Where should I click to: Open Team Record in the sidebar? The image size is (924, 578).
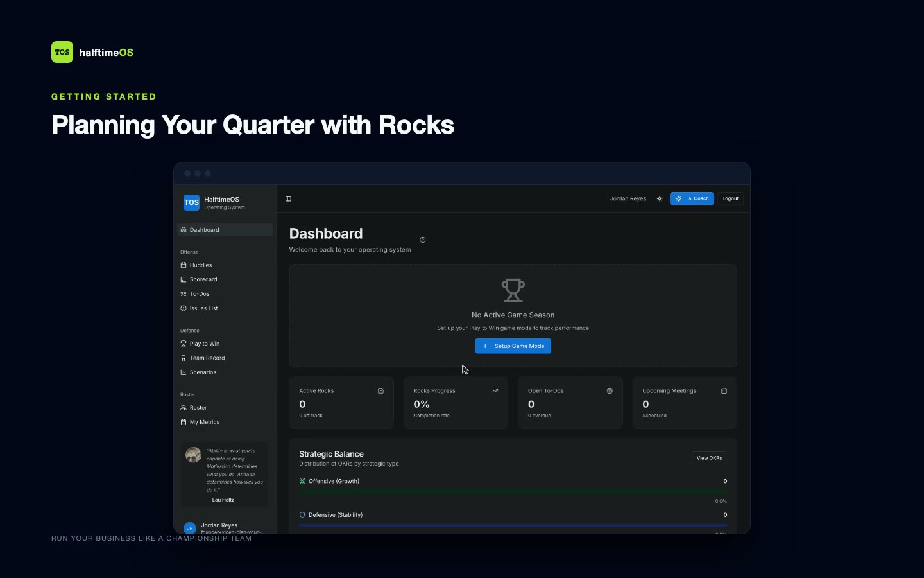pos(225,358)
